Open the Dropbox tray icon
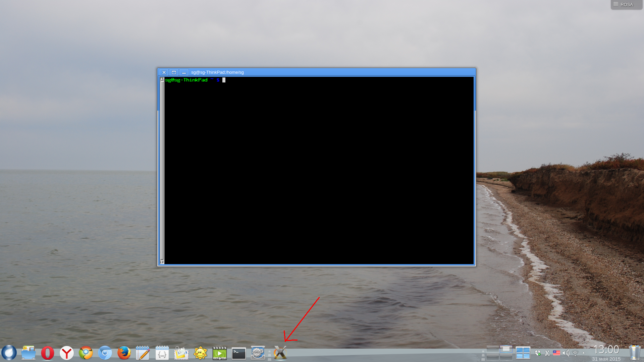This screenshot has width=644, height=362. 538,353
